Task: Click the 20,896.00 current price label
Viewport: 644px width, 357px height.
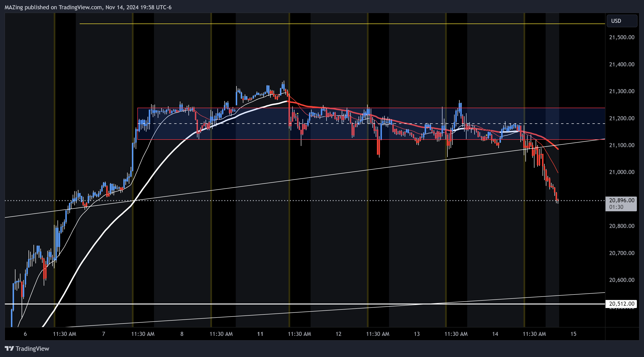Action: click(x=621, y=200)
